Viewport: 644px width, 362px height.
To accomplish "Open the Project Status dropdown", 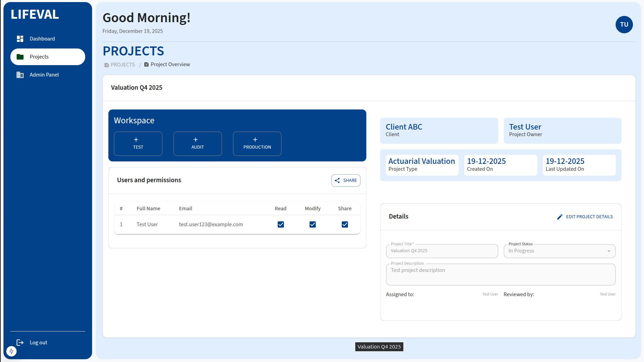I will tap(556, 251).
